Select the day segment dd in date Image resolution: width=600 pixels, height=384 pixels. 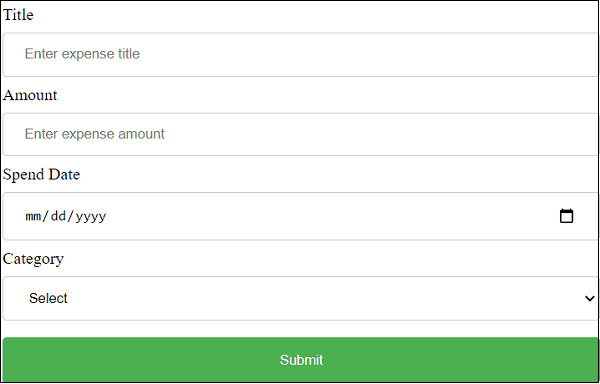[58, 216]
